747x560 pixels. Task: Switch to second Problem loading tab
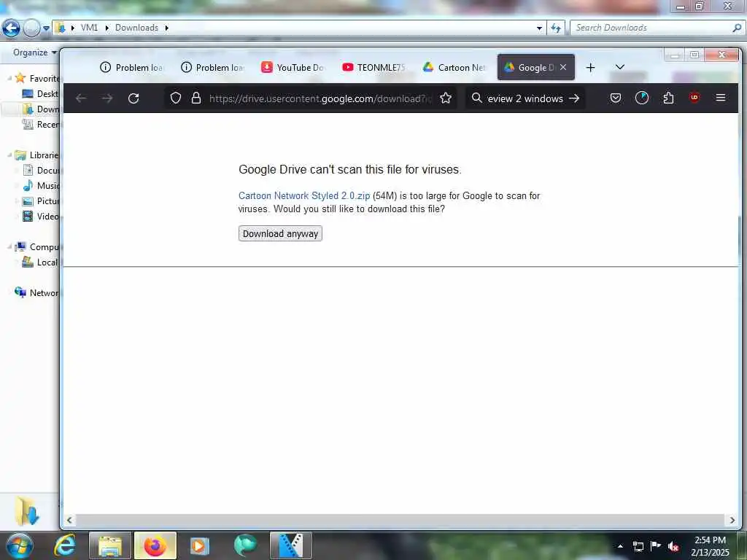213,68
